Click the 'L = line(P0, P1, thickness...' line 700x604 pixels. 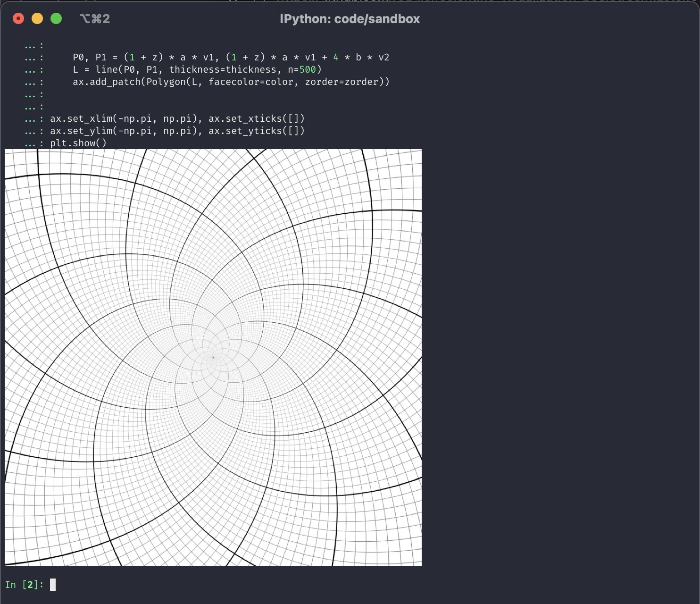(197, 70)
